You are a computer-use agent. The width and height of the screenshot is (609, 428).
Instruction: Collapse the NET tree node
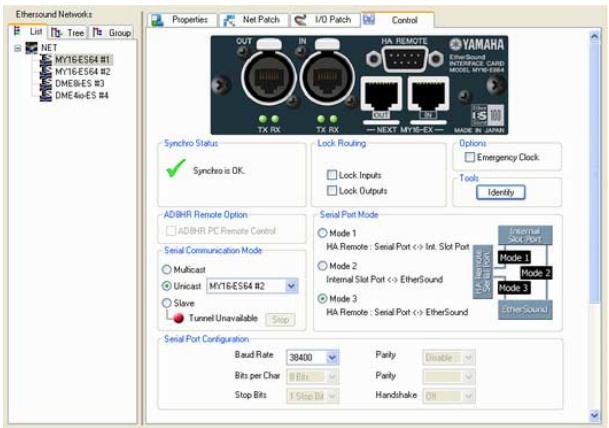click(18, 48)
